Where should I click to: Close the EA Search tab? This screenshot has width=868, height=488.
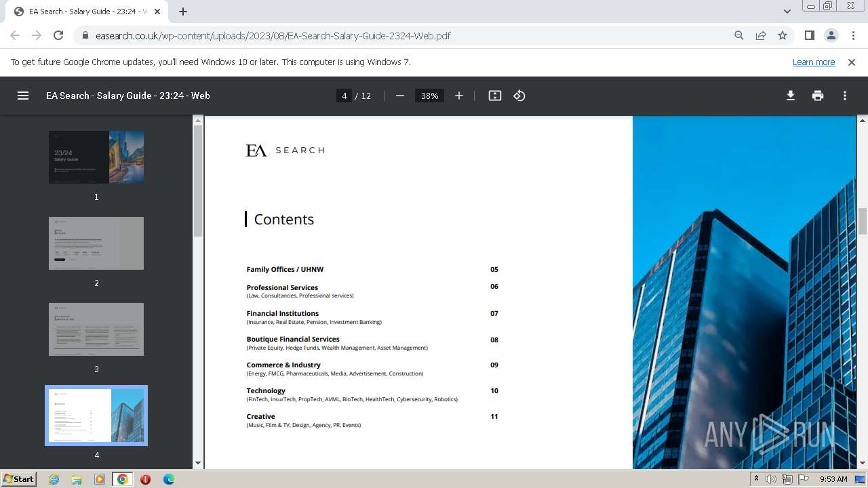158,12
